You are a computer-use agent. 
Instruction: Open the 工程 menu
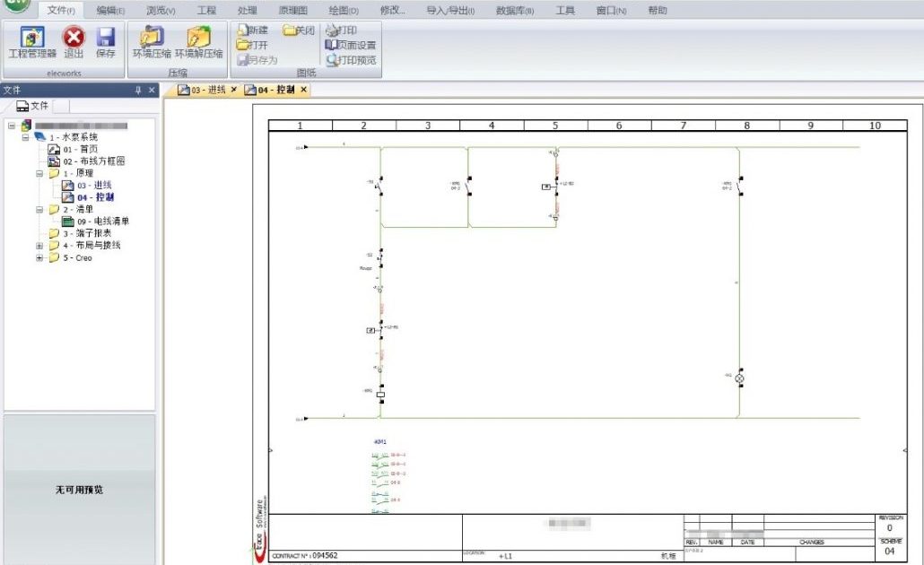[206, 10]
